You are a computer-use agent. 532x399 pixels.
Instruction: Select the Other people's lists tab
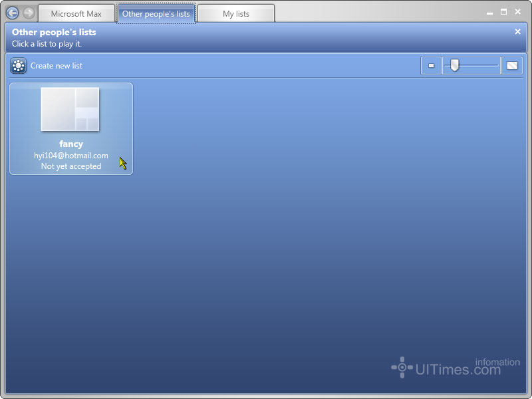(156, 14)
